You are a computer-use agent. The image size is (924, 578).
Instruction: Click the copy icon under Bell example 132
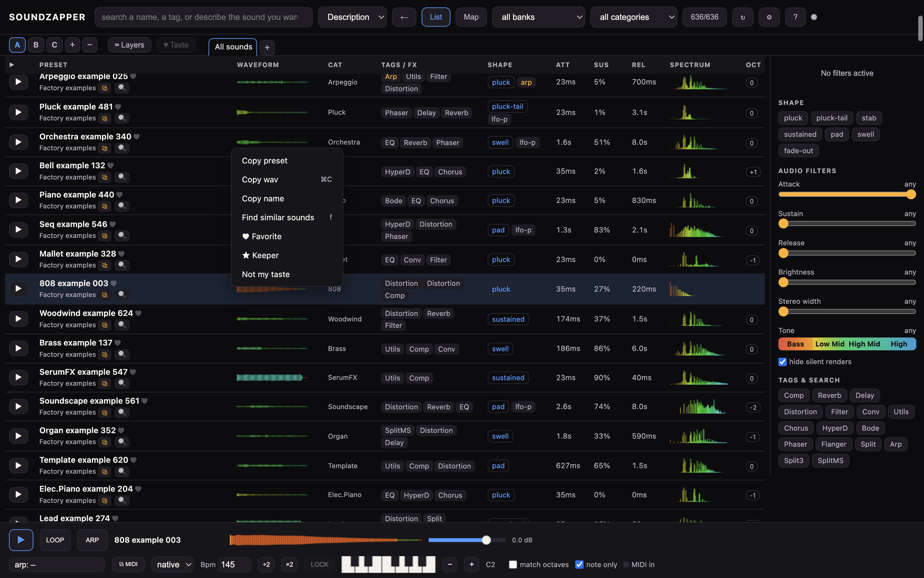[x=104, y=177]
